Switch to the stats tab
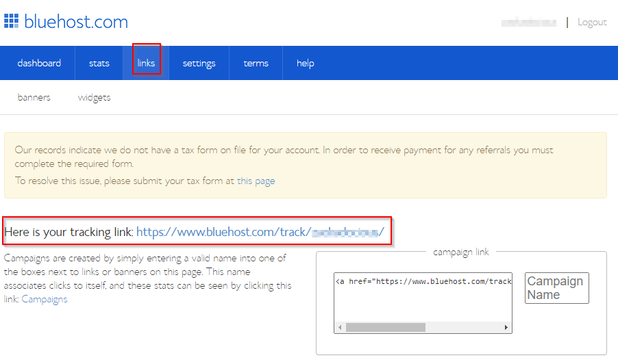 (99, 63)
